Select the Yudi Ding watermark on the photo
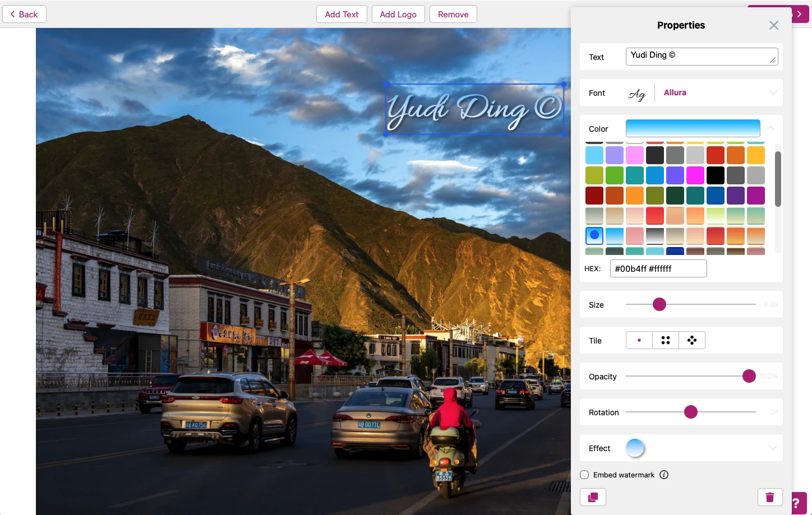The image size is (812, 515). coord(474,109)
